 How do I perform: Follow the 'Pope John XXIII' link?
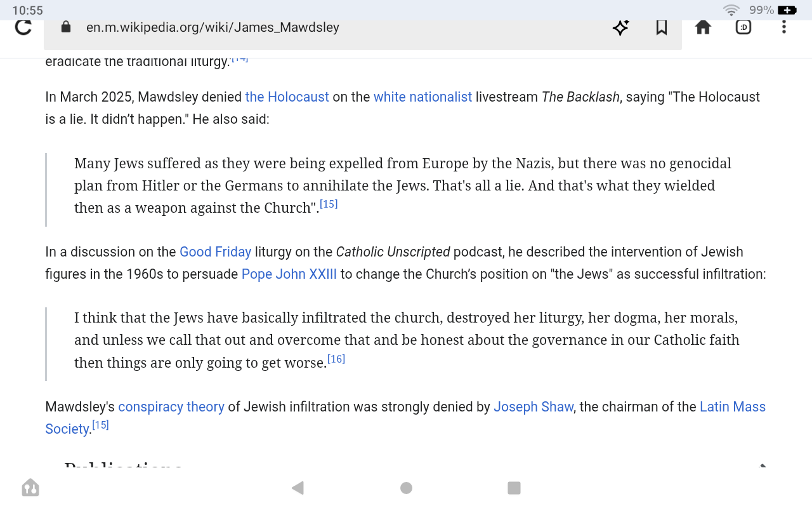pos(289,274)
